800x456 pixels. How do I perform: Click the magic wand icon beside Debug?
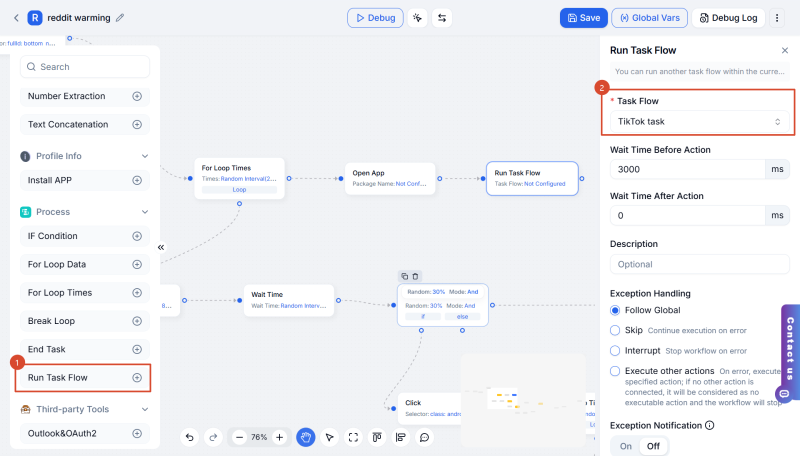417,18
